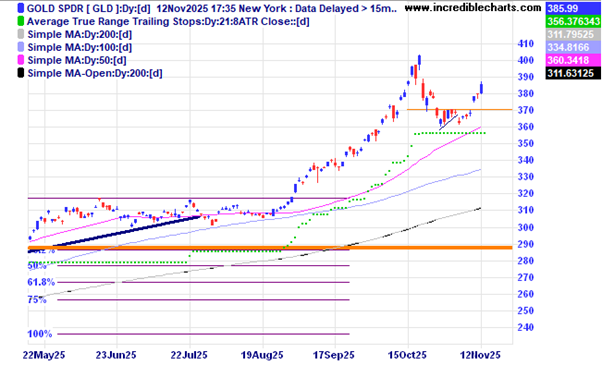
Task: Click the 22Jul25 date axis label
Action: [189, 355]
